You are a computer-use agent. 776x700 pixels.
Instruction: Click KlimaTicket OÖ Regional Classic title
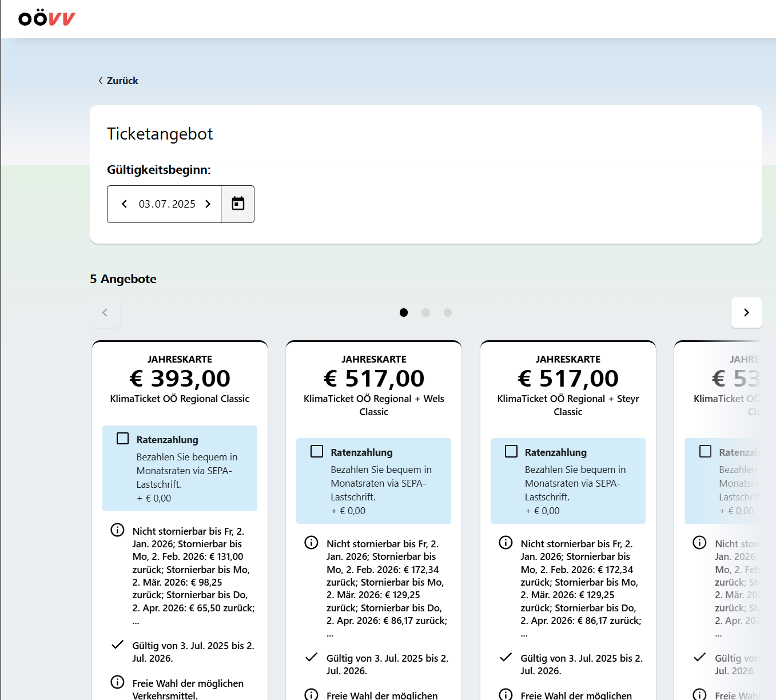(180, 399)
